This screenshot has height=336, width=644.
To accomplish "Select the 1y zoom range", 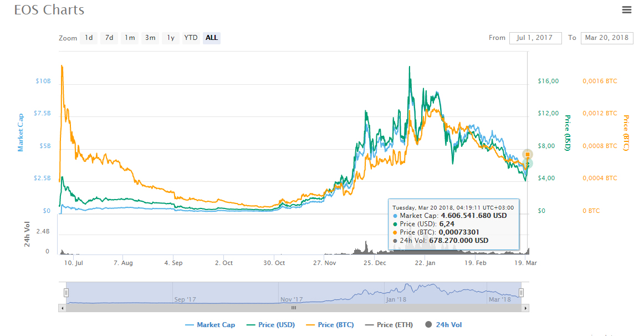I will click(170, 38).
